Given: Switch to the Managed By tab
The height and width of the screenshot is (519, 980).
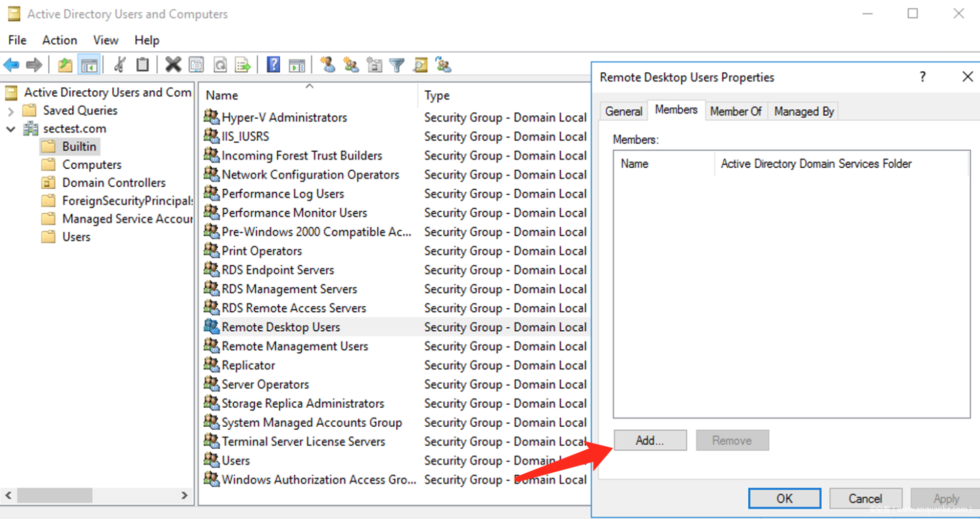Looking at the screenshot, I should (804, 111).
